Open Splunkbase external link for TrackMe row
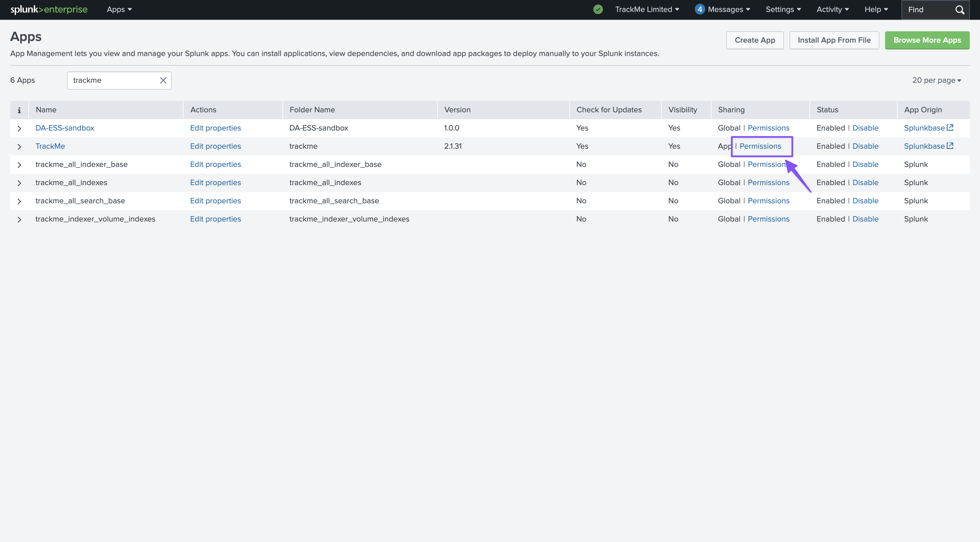Viewport: 980px width, 542px height. point(928,146)
